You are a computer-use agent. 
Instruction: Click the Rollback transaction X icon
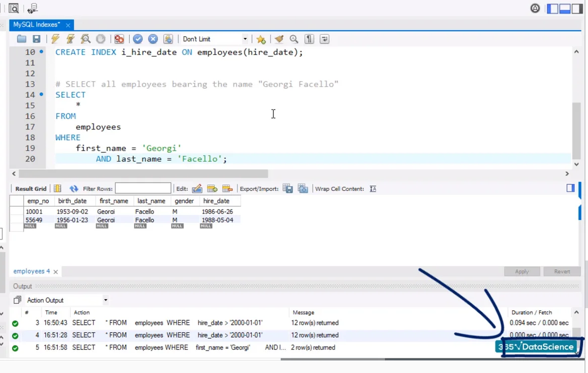tap(153, 39)
